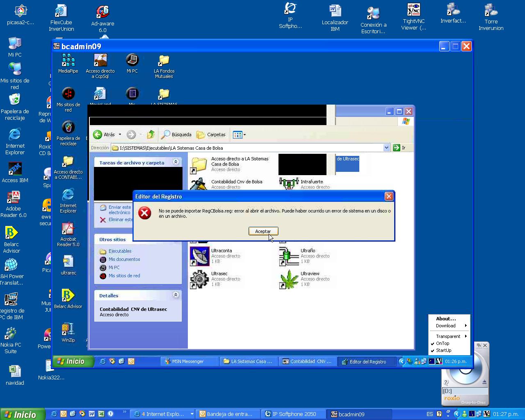Open Mis sitios de red link in Otros sitios
525x420 pixels.
(x=124, y=276)
